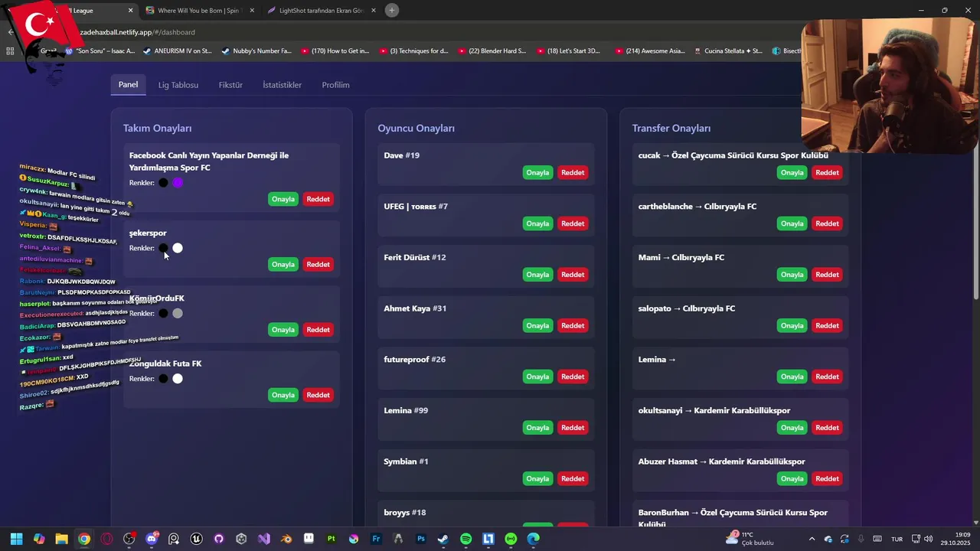980x551 pixels.
Task: Approve player Dave #19
Action: (537, 172)
